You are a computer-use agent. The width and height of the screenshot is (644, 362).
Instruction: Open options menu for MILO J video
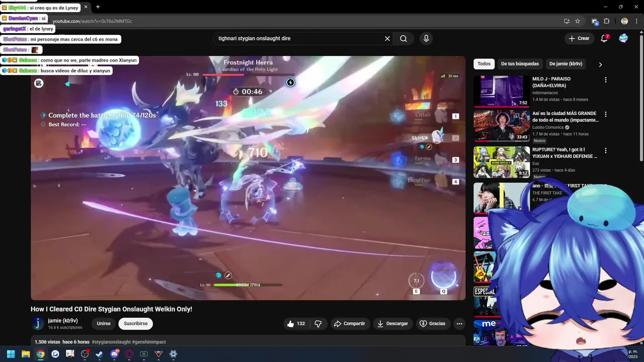point(606,80)
